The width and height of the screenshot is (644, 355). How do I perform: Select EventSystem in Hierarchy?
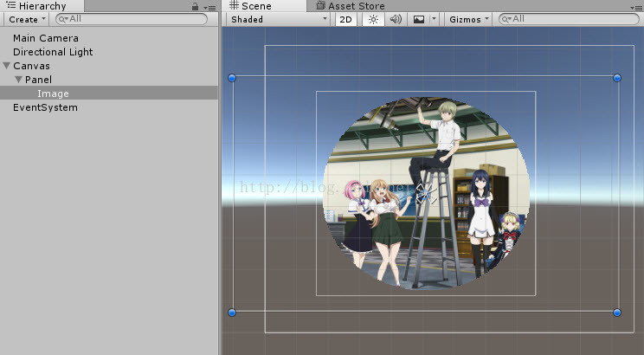coord(45,107)
